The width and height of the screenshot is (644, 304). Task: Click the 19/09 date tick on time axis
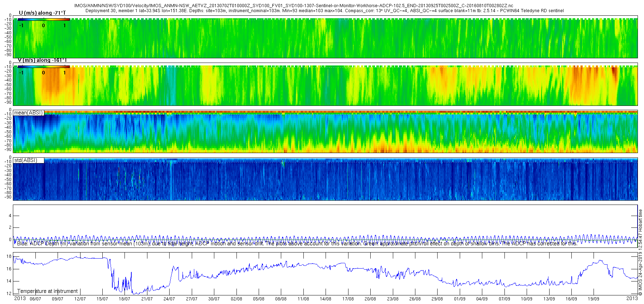[x=594, y=299]
